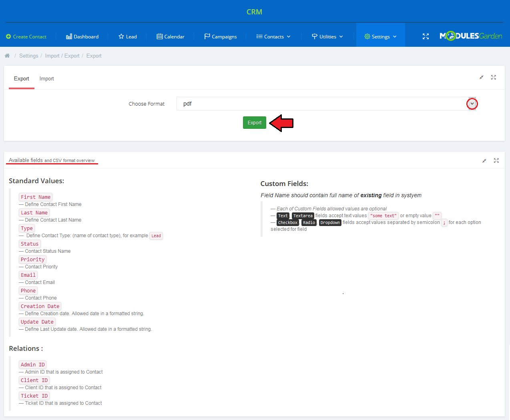
Task: Go to home via breadcrumb house icon
Action: [x=7, y=56]
